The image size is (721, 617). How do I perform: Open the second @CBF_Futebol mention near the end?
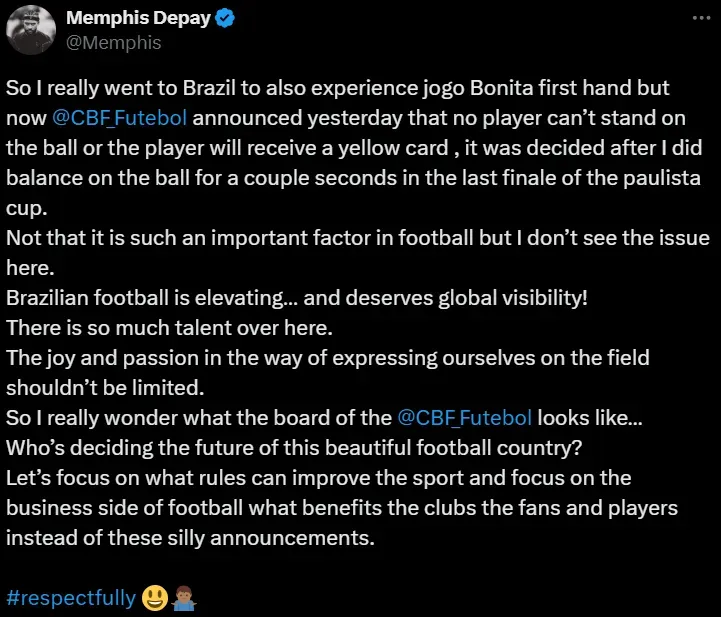click(x=478, y=418)
